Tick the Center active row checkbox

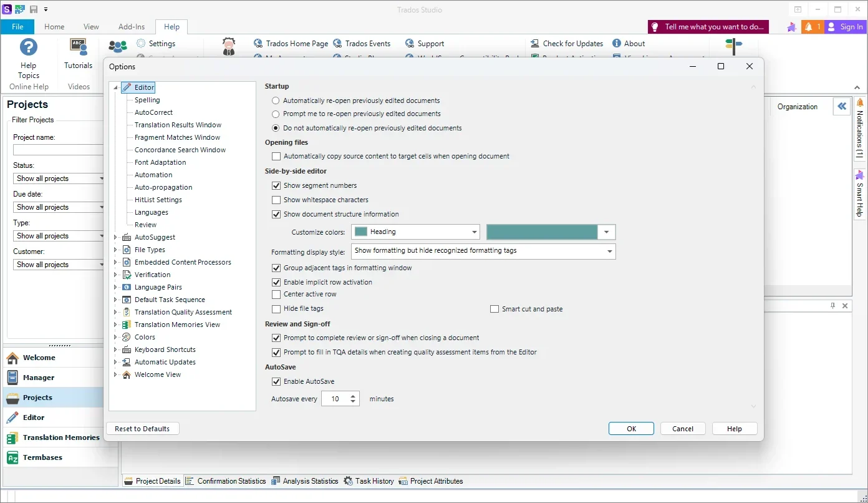(276, 294)
